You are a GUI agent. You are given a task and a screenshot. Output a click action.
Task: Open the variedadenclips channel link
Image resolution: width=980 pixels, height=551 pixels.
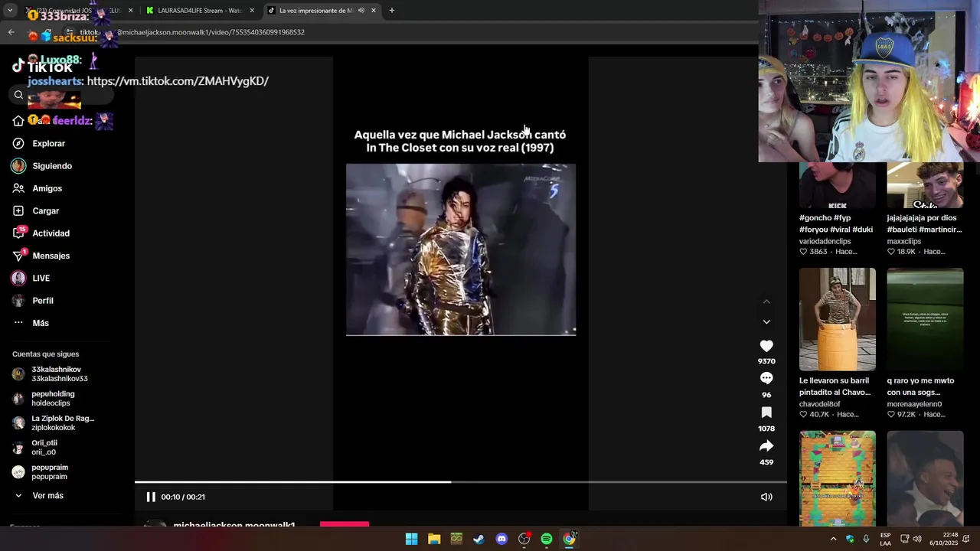[825, 241]
